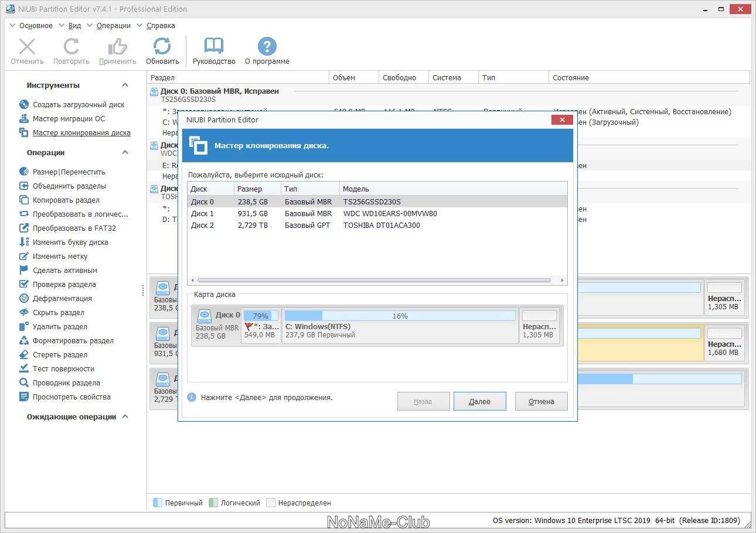Select Диск 1 WDC WD10EARS source row
The height and width of the screenshot is (533, 756).
[377, 213]
